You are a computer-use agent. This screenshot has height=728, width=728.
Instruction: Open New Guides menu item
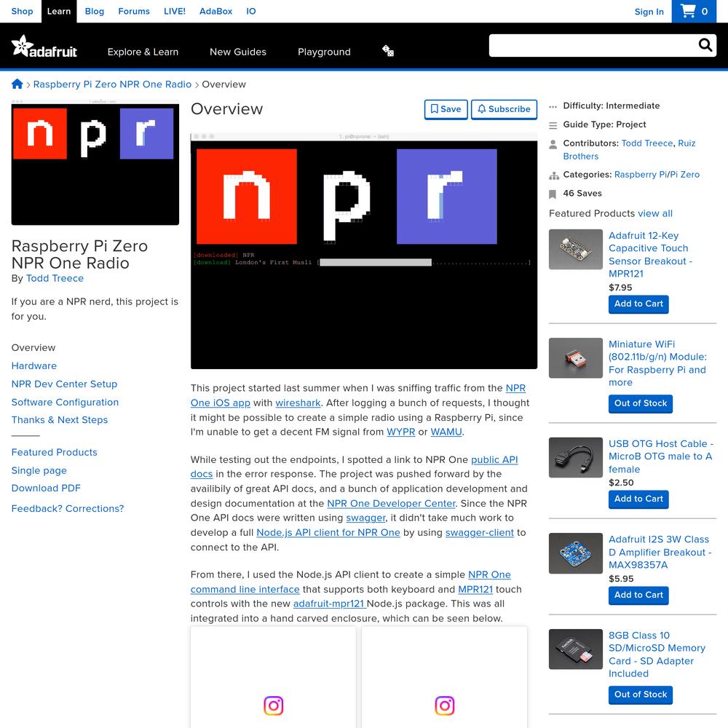point(238,52)
